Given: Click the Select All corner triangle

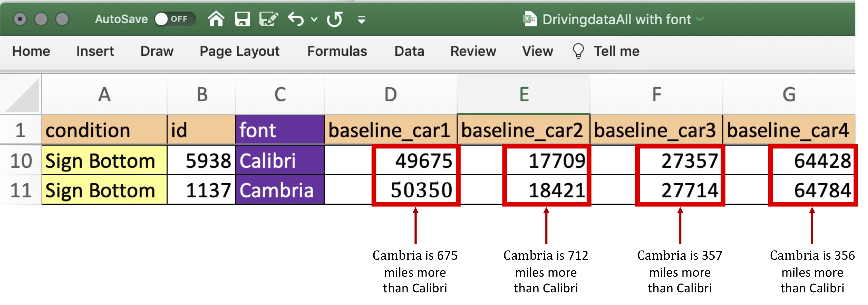Looking at the screenshot, I should pyautogui.click(x=22, y=95).
